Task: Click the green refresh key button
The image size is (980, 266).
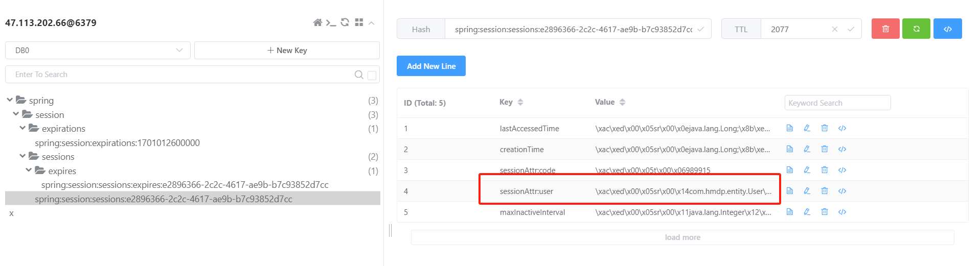Action: (x=916, y=29)
